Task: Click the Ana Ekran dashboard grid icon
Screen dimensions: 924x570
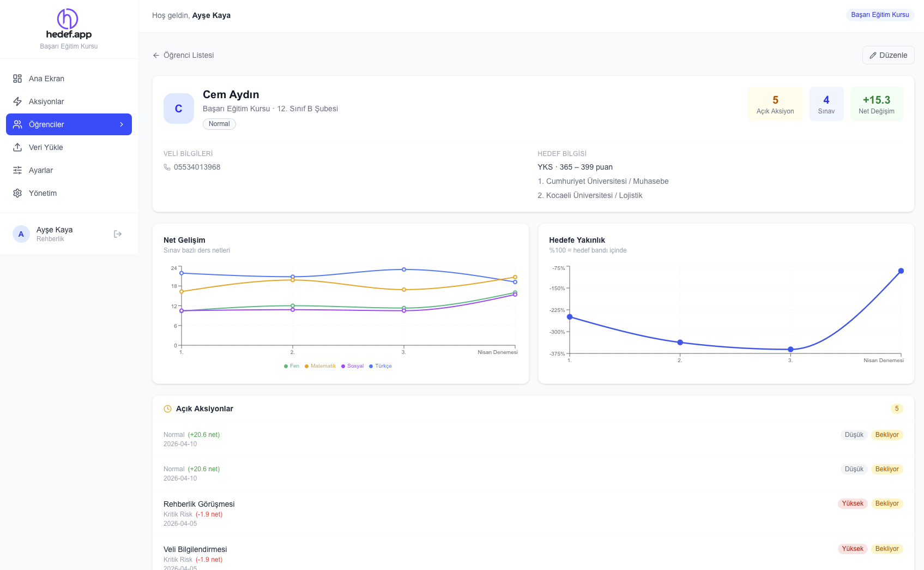Action: [17, 79]
